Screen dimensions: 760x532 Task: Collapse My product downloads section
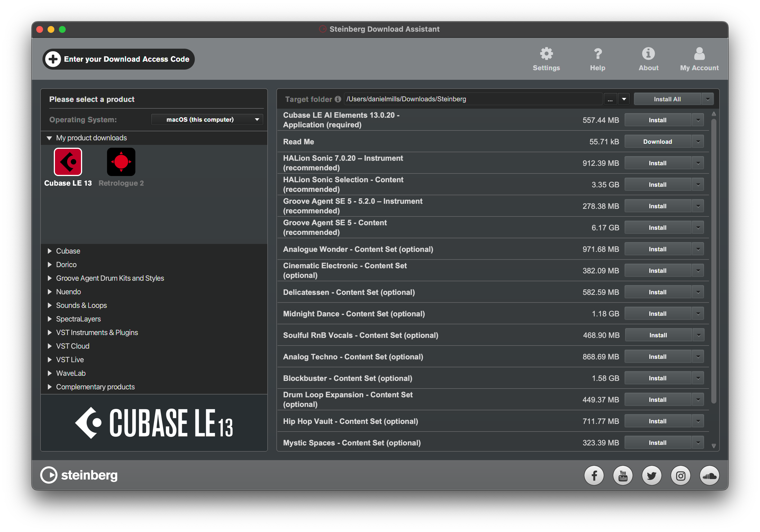pos(49,138)
